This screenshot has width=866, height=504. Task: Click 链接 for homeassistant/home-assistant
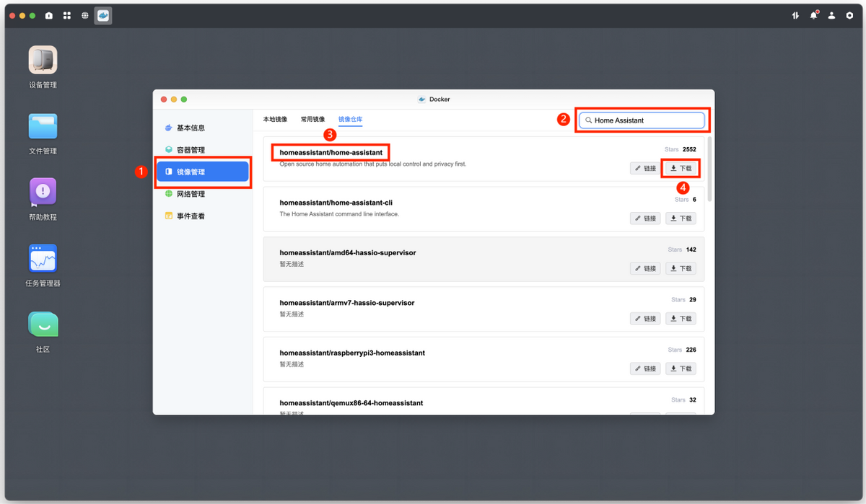645,168
